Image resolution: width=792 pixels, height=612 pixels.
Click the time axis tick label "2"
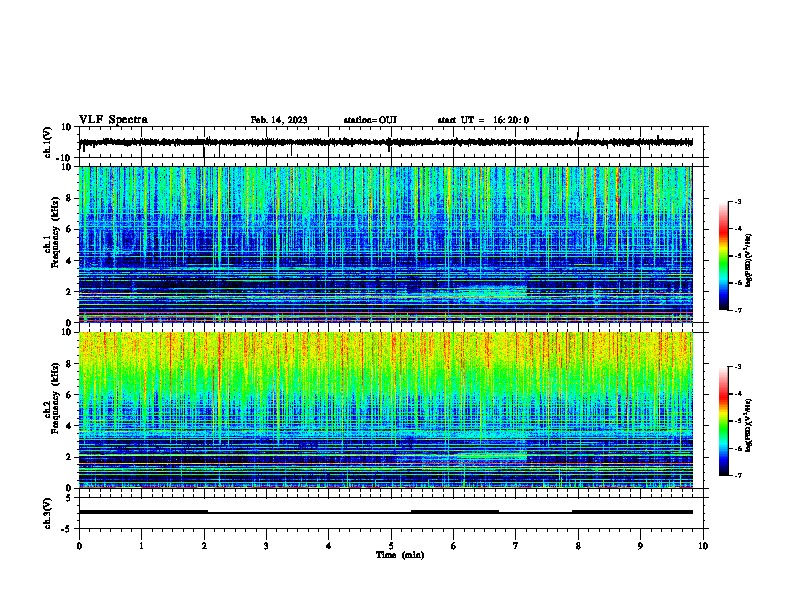point(204,546)
